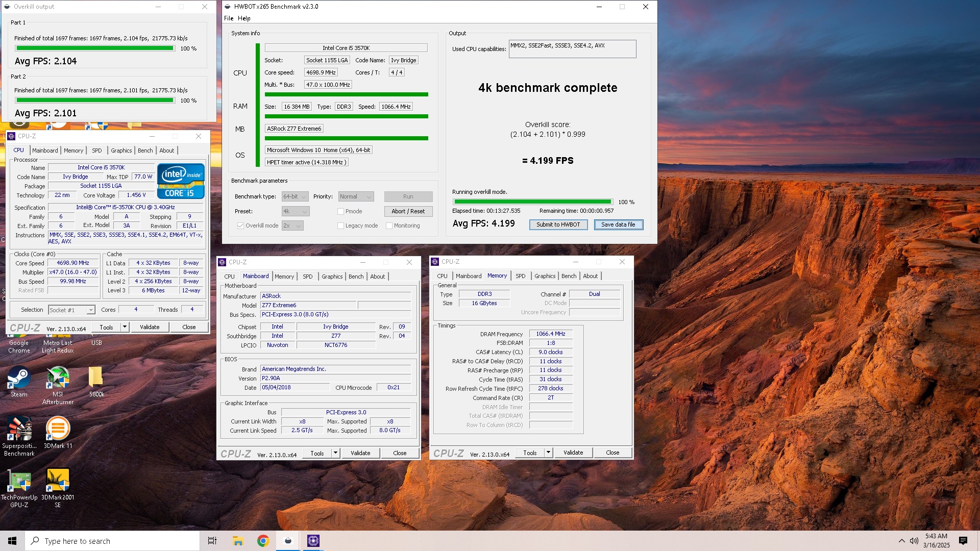Launch Superposition Benchmark shortcut

(x=19, y=436)
